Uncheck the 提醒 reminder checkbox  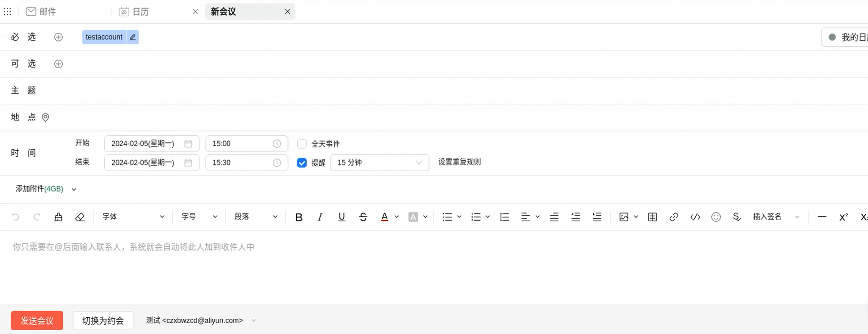[302, 163]
